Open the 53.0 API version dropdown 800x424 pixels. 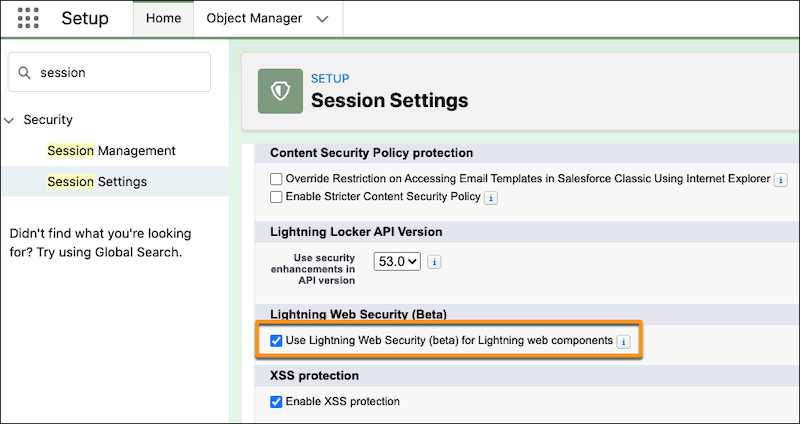point(397,262)
